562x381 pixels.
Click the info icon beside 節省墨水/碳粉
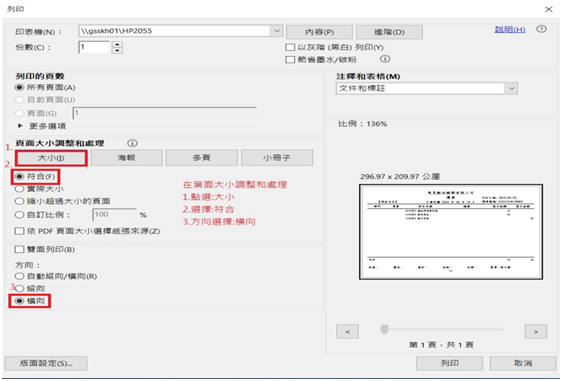(x=385, y=59)
